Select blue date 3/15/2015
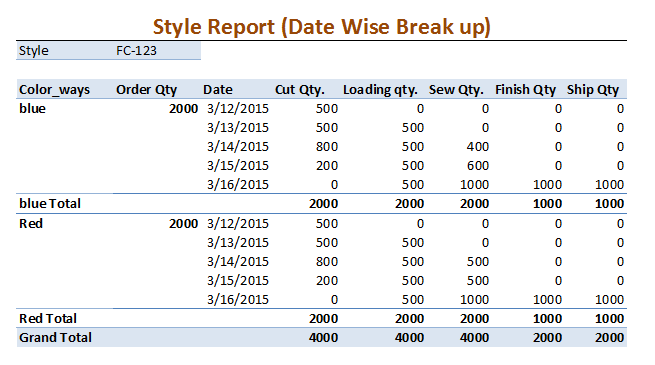Image resolution: width=655 pixels, height=365 pixels. 238,165
